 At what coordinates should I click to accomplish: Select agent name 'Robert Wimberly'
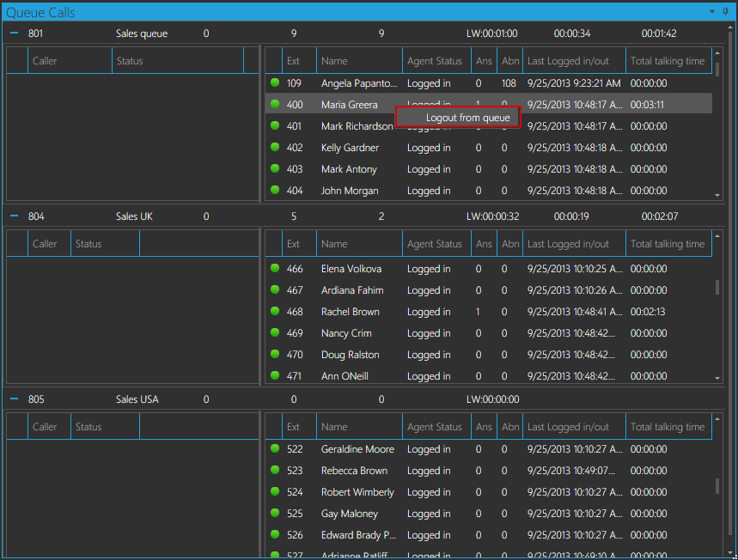(x=357, y=492)
